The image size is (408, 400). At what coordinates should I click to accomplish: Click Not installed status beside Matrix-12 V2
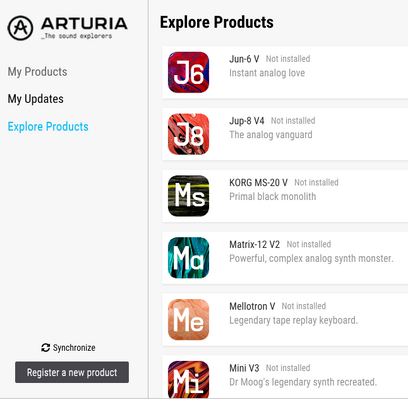(x=309, y=244)
